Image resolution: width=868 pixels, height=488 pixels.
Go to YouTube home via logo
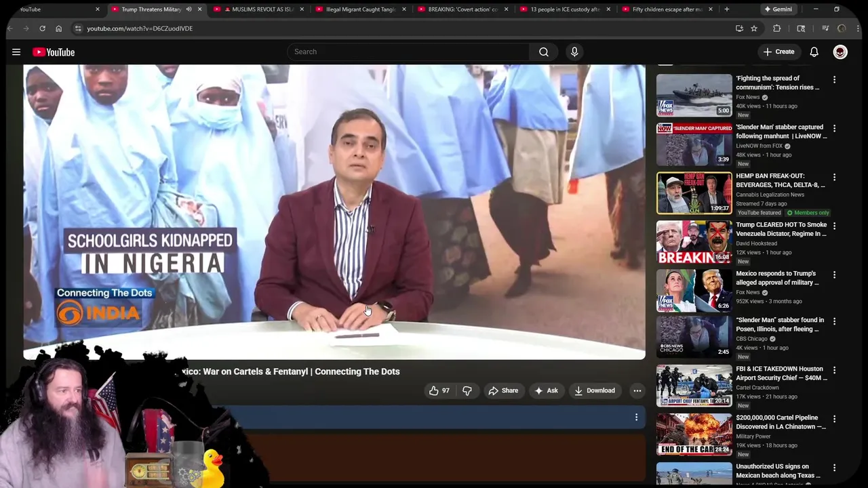[54, 52]
